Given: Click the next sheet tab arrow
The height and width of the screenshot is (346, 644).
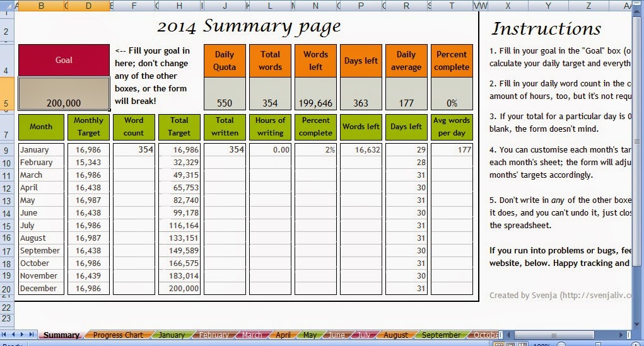Looking at the screenshot, I should click(x=22, y=335).
